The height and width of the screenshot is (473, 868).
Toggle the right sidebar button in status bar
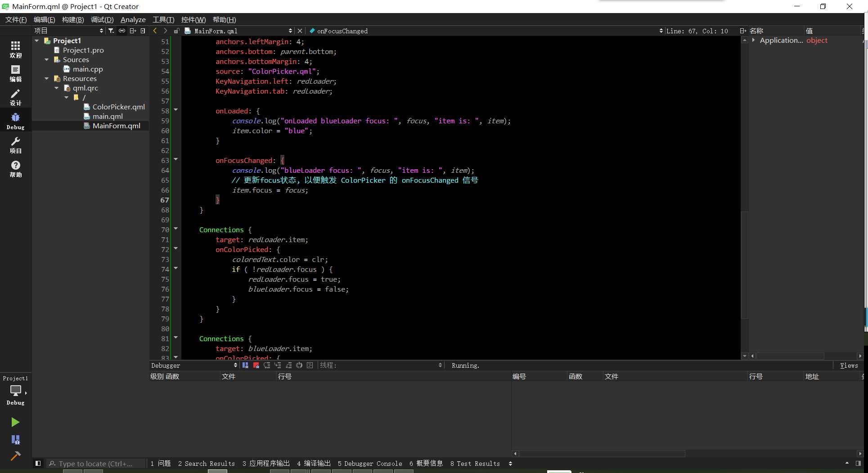858,463
